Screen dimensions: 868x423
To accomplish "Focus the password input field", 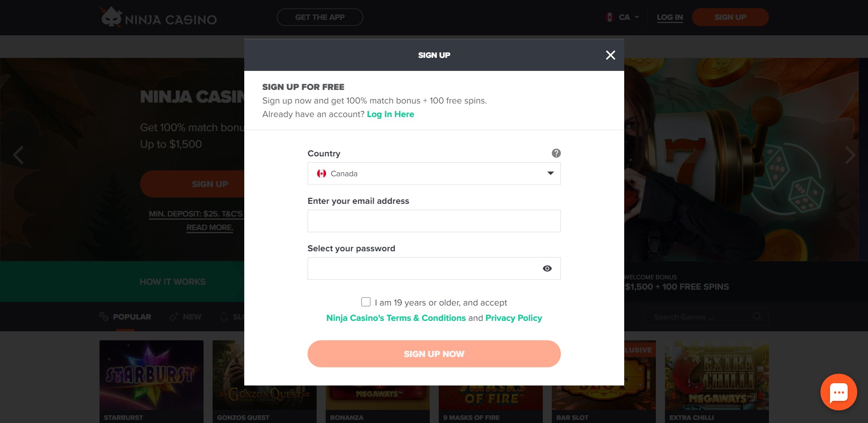I will 423,268.
